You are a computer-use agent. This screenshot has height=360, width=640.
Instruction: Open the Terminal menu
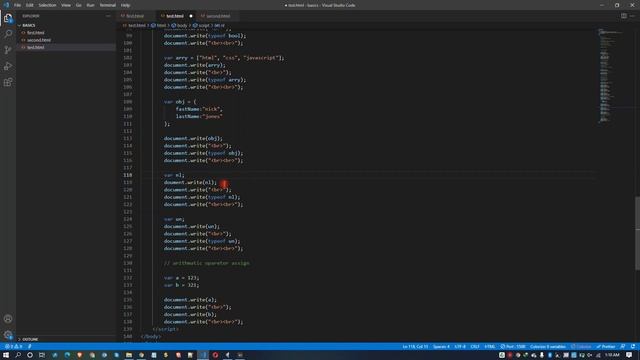[x=108, y=5]
